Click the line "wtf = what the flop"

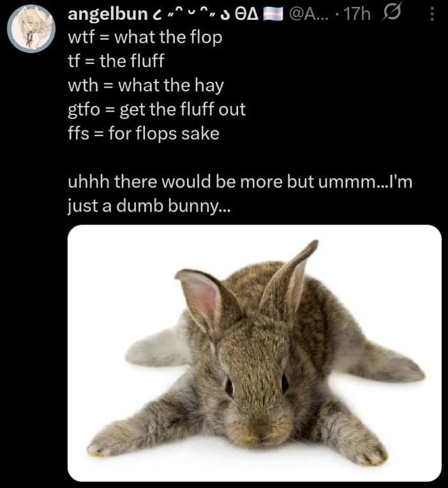pos(145,37)
